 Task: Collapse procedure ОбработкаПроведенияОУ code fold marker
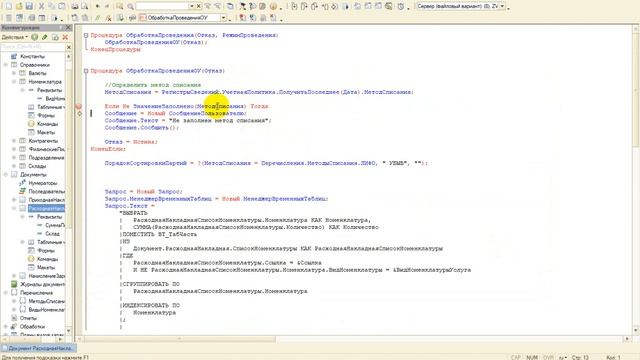pyautogui.click(x=86, y=71)
